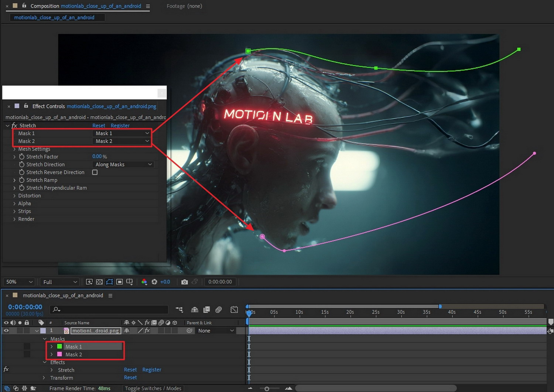554x392 pixels.
Task: Toggle the Composition panel lock icon
Action: pos(24,6)
